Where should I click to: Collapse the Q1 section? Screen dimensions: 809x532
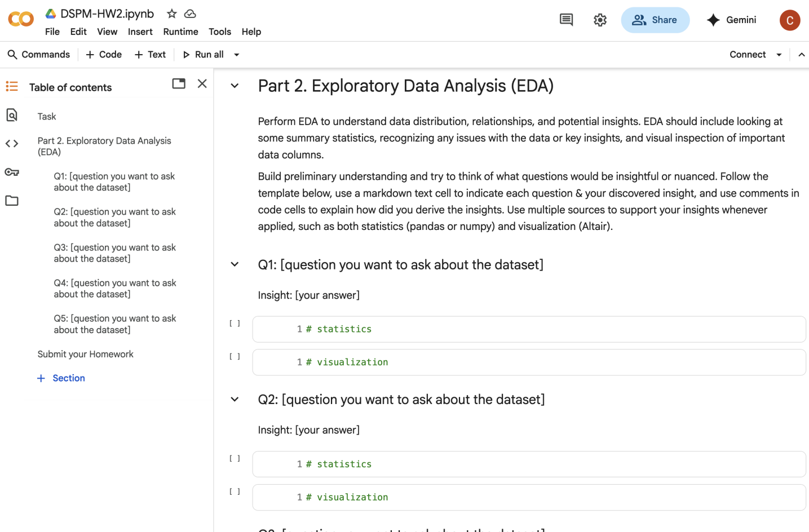tap(235, 264)
